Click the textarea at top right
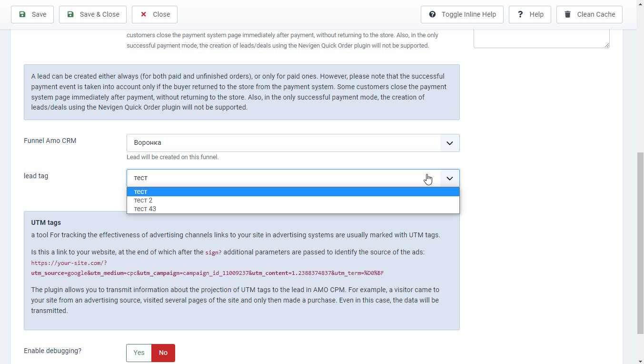The image size is (644, 364). pyautogui.click(x=542, y=38)
